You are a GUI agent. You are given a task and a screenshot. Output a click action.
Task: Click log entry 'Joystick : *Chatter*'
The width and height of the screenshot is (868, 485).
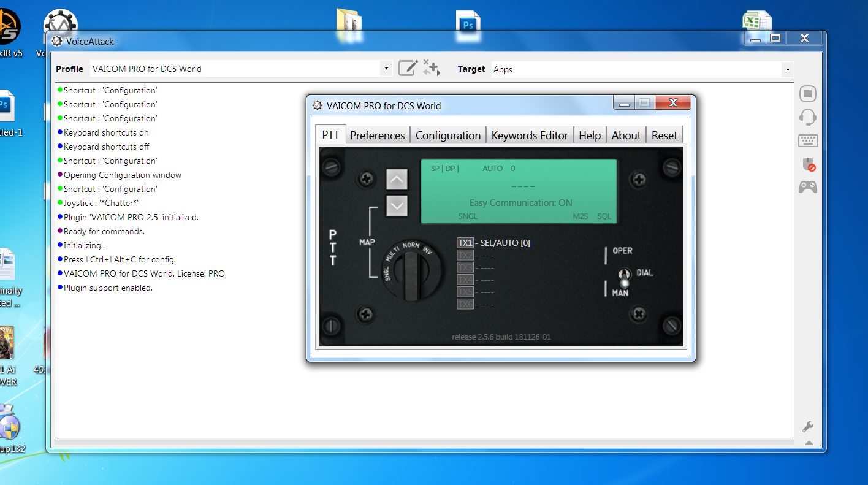point(101,203)
